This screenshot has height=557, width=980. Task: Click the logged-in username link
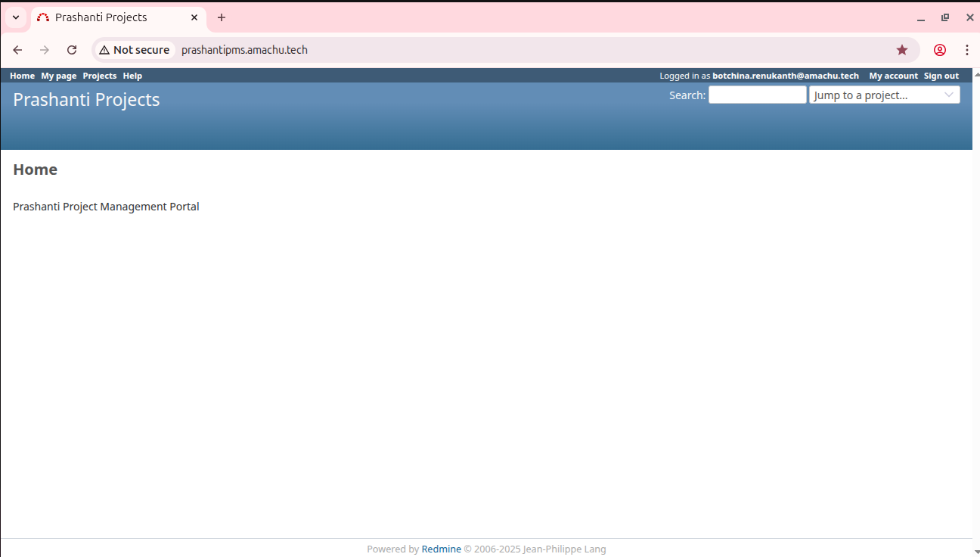(785, 76)
